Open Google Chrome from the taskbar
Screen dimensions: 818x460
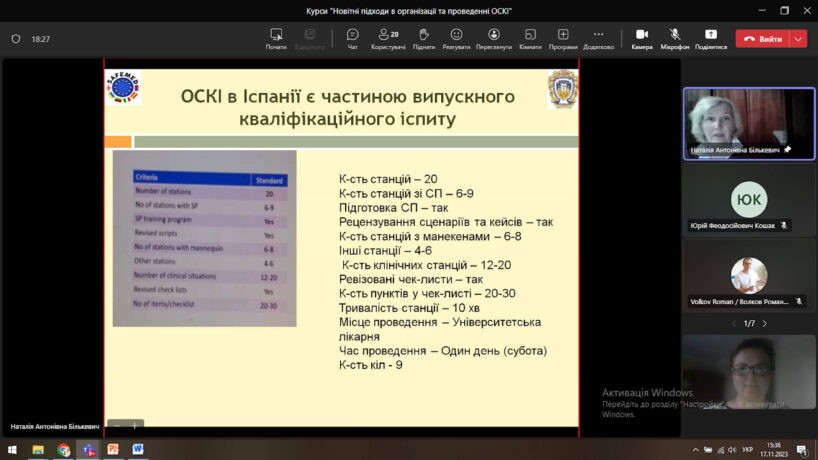pos(64,450)
